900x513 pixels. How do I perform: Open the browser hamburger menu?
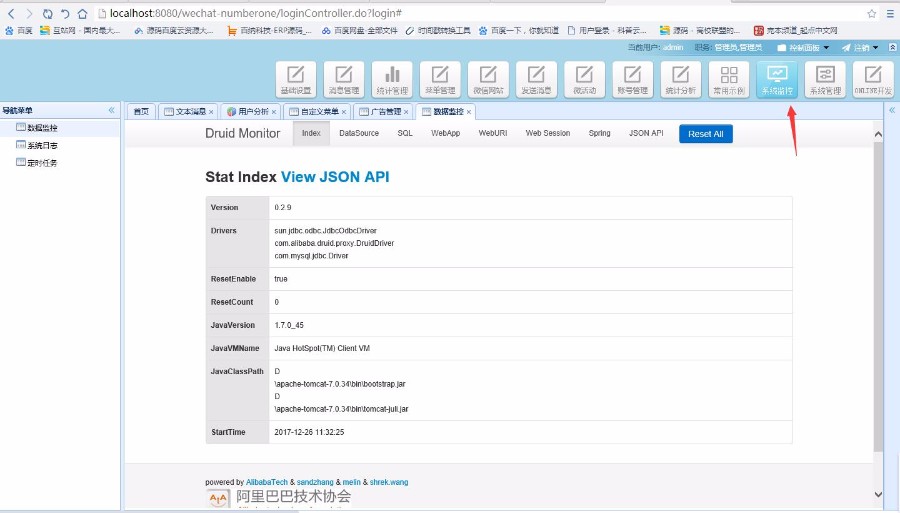pyautogui.click(x=891, y=13)
